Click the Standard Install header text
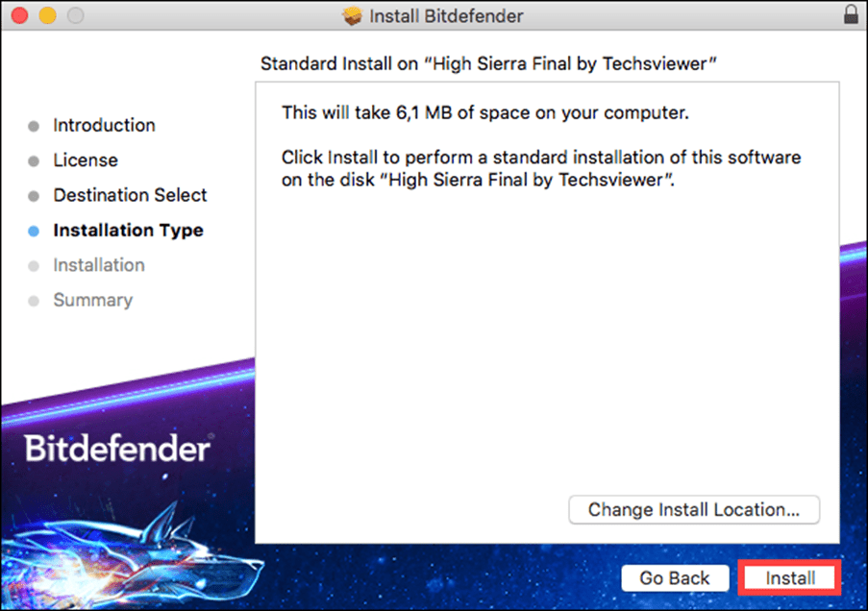Viewport: 868px width, 611px height. [490, 63]
